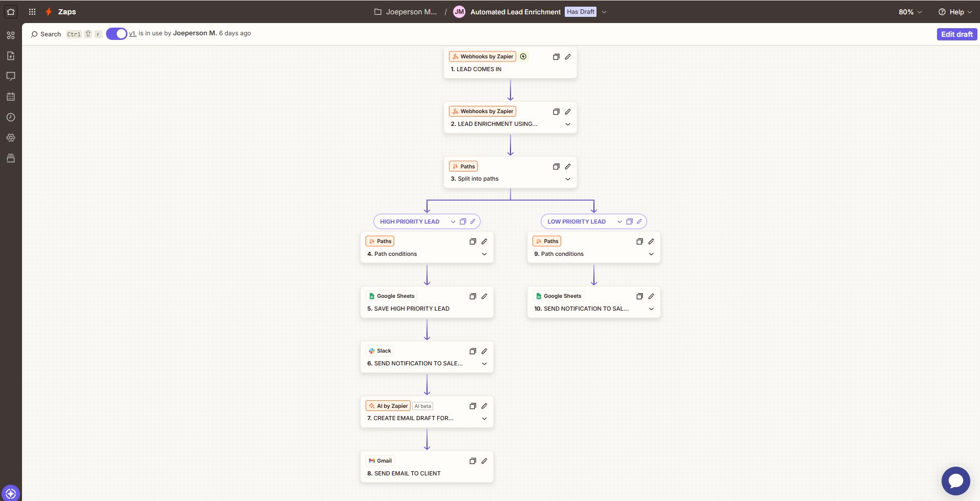Screen dimensions: 980x501
Task: Edit step 4 Path conditions
Action: click(484, 242)
